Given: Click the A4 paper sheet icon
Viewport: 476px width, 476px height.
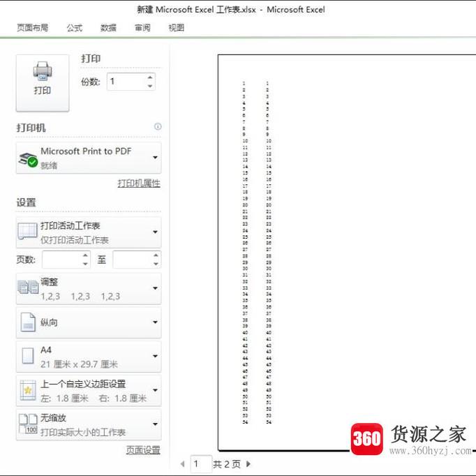Looking at the screenshot, I should click(28, 356).
